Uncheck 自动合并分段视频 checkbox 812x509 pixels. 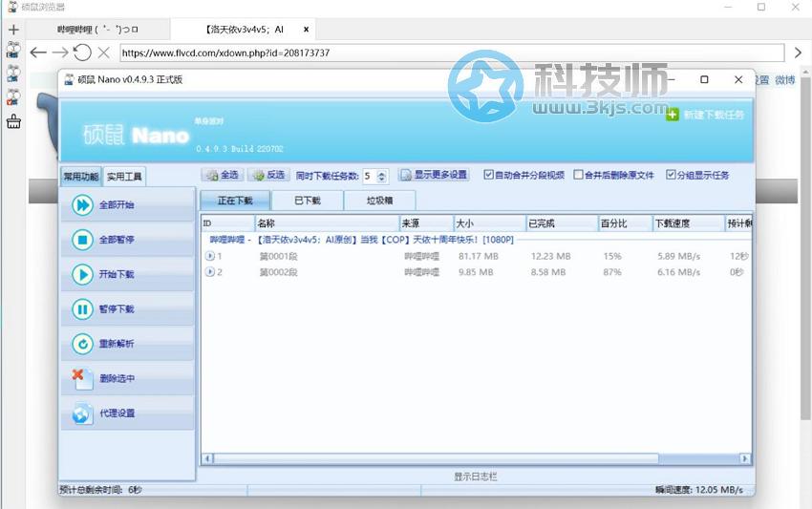[488, 175]
